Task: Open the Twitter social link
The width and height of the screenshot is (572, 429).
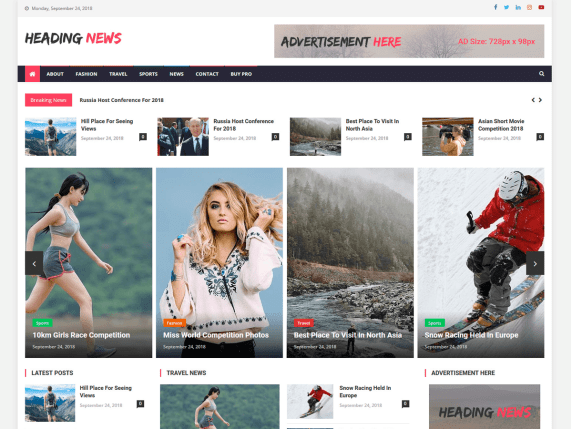Action: pyautogui.click(x=506, y=7)
